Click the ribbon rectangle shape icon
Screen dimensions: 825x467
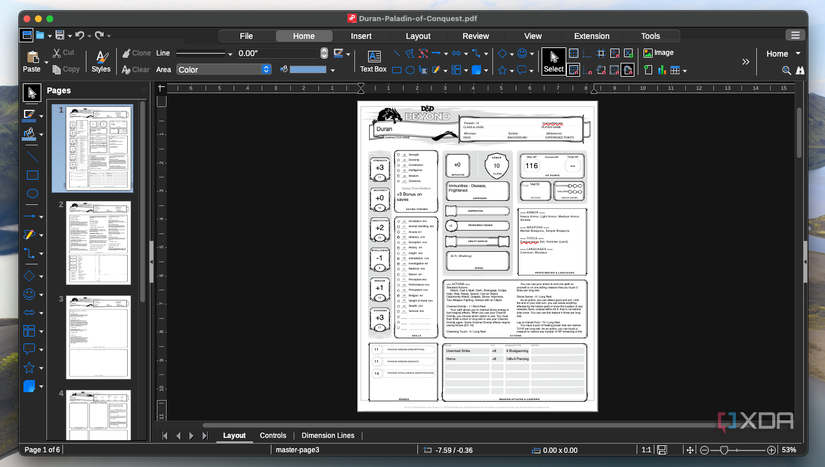click(x=397, y=70)
